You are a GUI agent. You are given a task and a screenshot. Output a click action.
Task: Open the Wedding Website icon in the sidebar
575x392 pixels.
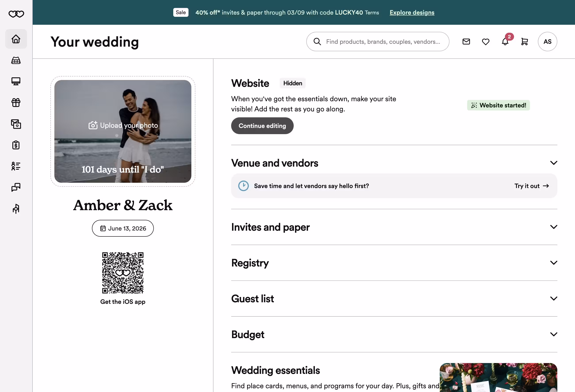pos(16,81)
